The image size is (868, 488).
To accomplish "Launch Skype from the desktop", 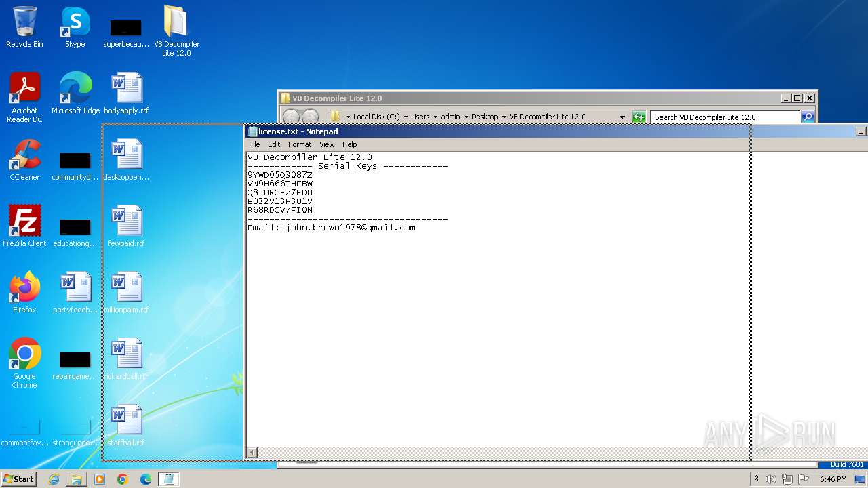I will tap(75, 27).
